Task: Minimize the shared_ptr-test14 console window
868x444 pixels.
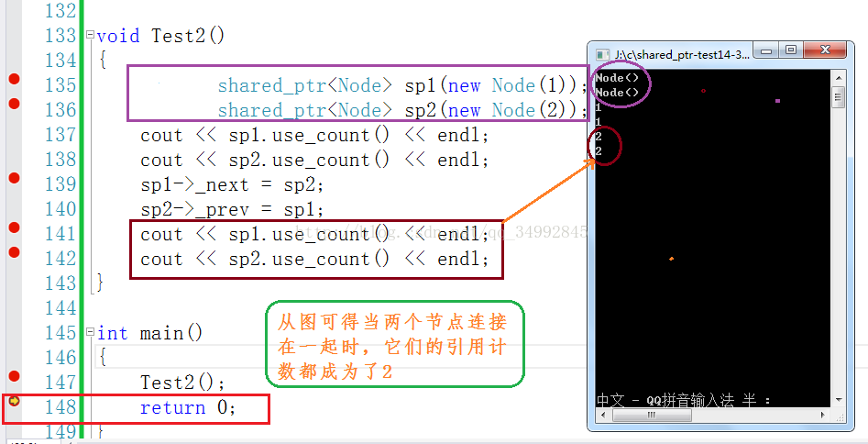Action: (765, 50)
